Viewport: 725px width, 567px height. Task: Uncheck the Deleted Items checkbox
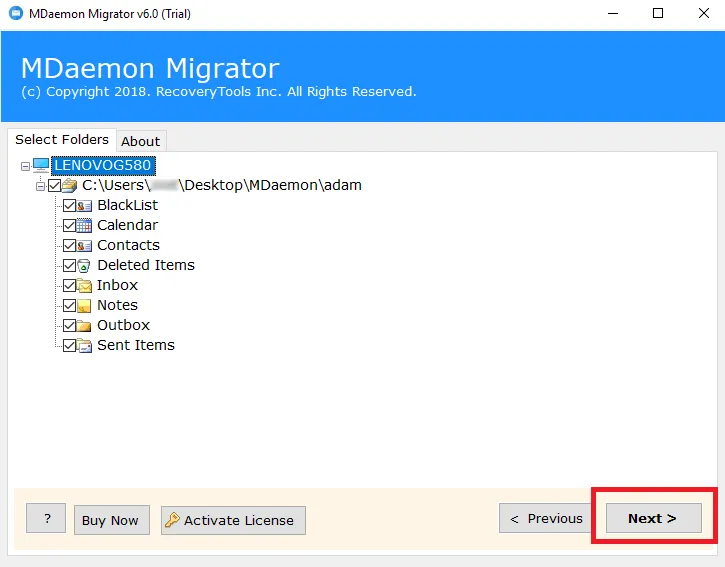coord(69,266)
